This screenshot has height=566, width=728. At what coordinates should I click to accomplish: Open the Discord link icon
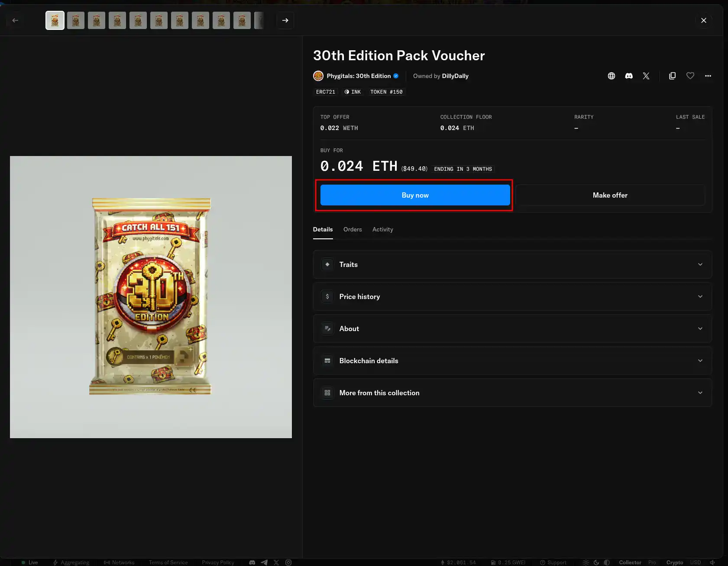629,76
